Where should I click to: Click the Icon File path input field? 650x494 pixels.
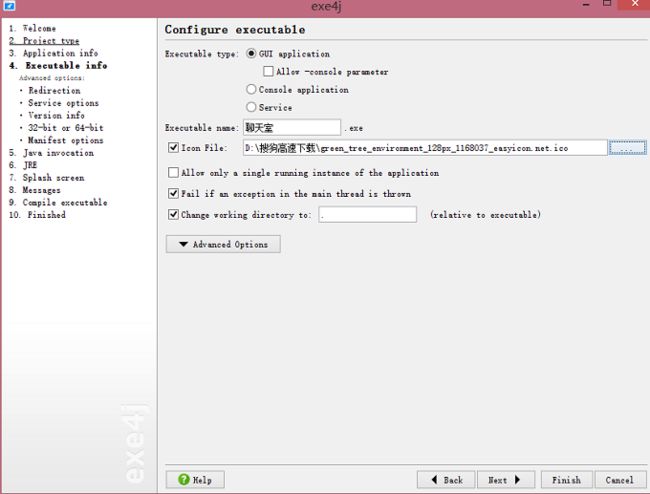click(x=425, y=148)
